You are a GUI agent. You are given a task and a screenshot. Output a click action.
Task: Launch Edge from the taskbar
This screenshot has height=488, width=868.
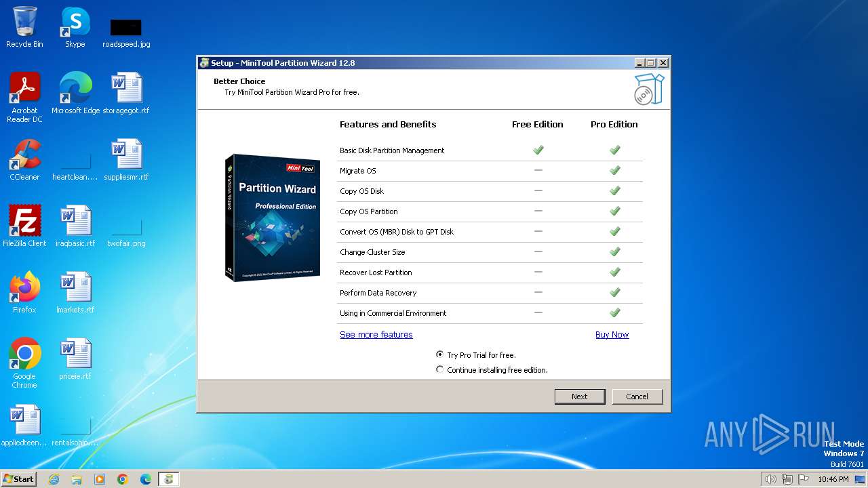click(x=146, y=479)
